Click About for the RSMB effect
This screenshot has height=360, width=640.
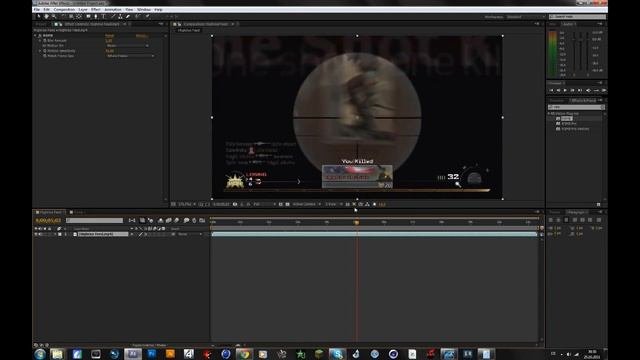[x=142, y=36]
